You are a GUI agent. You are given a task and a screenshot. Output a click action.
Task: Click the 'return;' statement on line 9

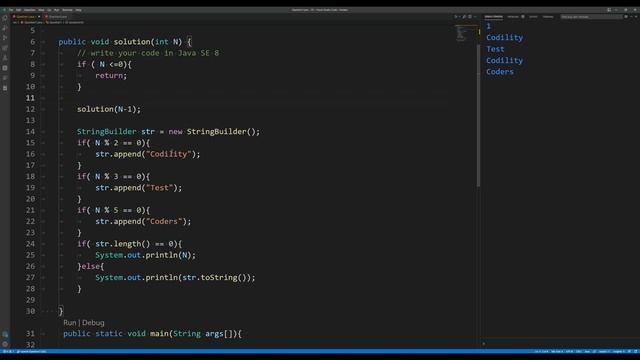[x=111, y=76]
